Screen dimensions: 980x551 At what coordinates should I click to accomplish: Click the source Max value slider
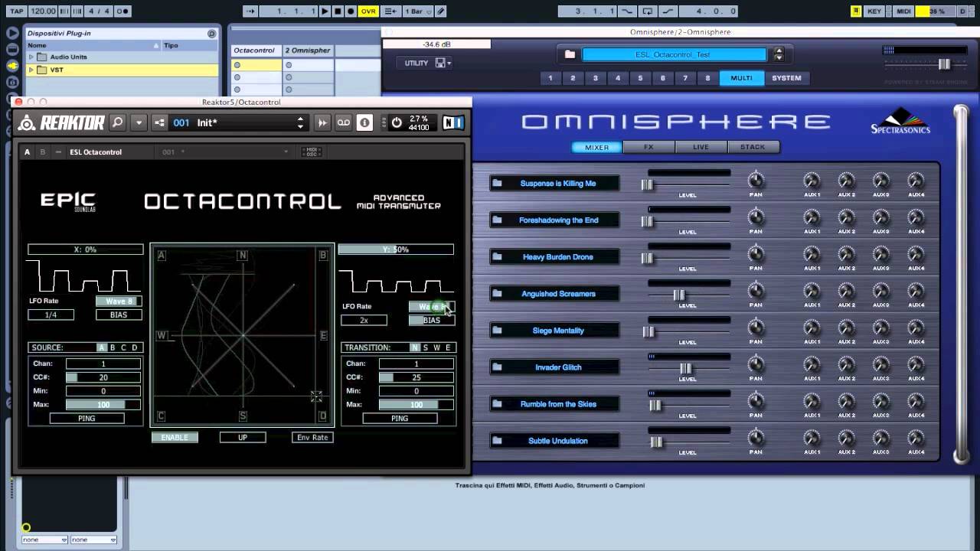click(x=103, y=405)
